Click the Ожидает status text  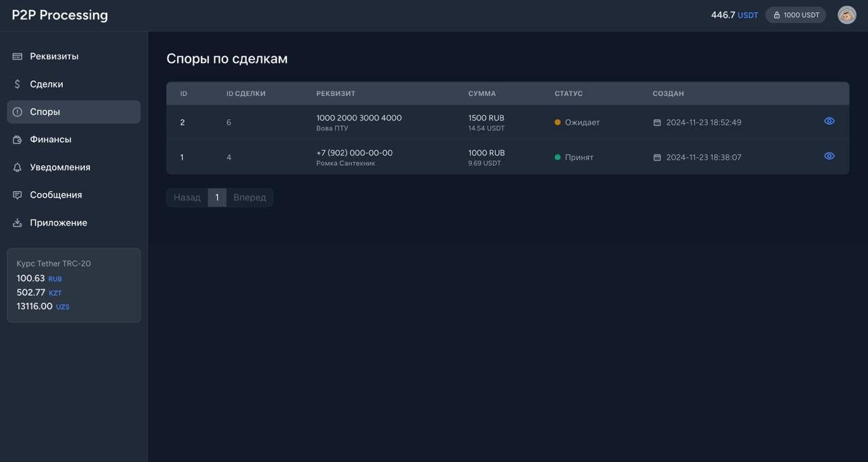tap(583, 123)
